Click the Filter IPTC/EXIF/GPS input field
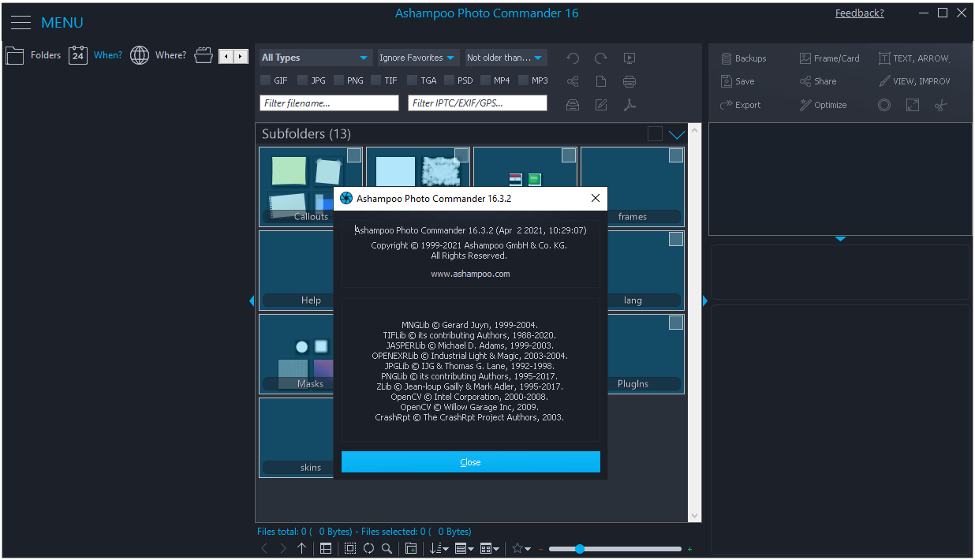Screen dimensions: 975x560 click(477, 103)
